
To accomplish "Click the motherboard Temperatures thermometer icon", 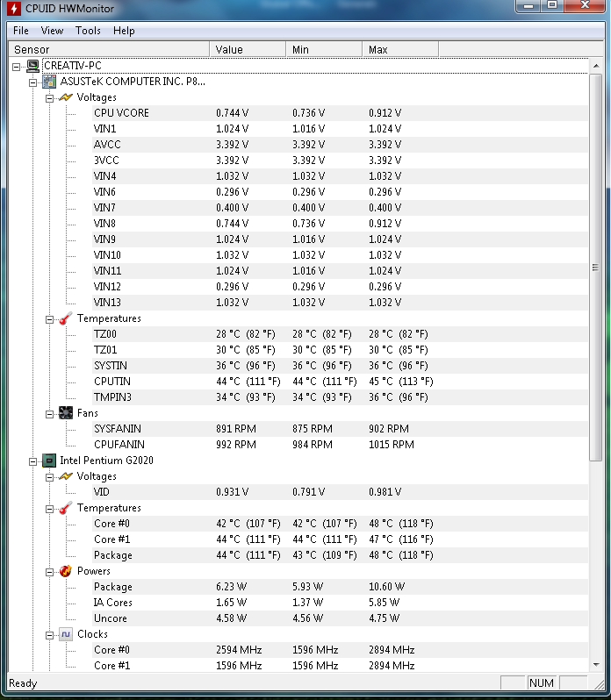I will pos(66,318).
